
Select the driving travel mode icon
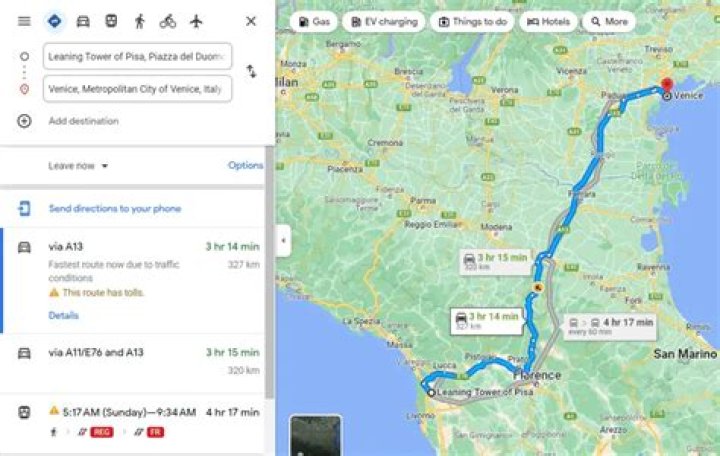(x=83, y=21)
